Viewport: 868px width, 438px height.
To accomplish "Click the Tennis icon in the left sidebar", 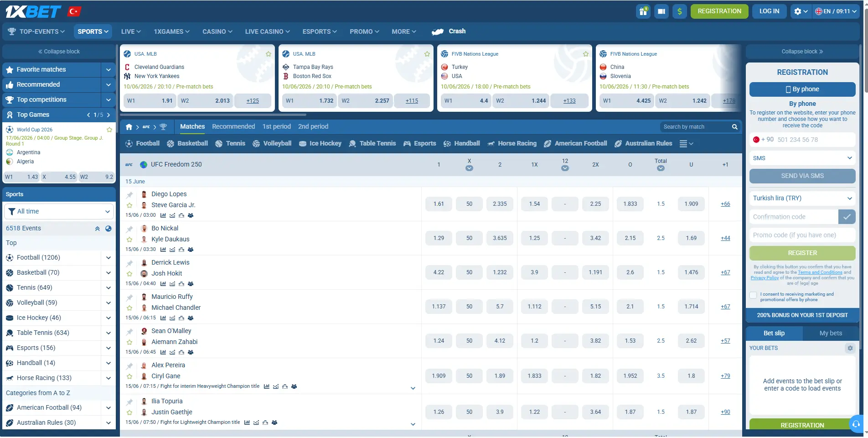I will (10, 288).
